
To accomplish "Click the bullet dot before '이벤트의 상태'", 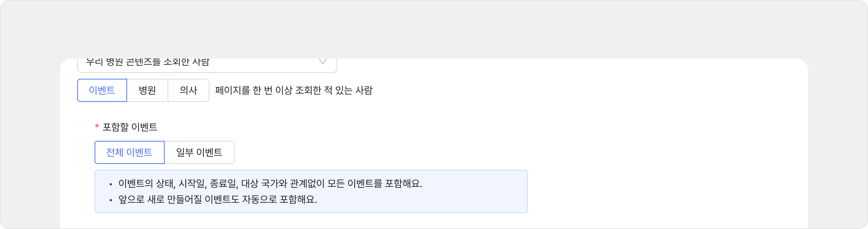I will tap(111, 184).
